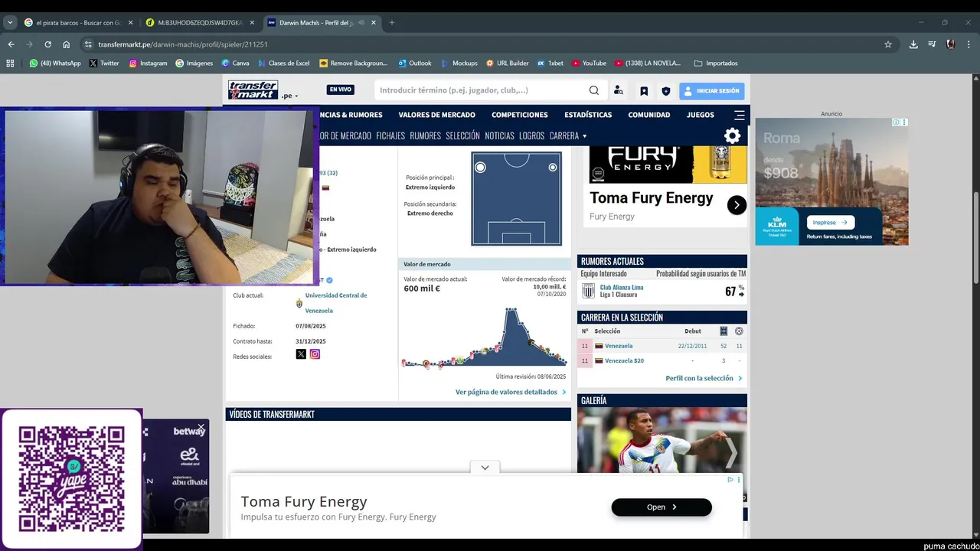Viewport: 980px width, 551px height.
Task: Open the player's X (Twitter) profile icon
Action: pos(301,354)
